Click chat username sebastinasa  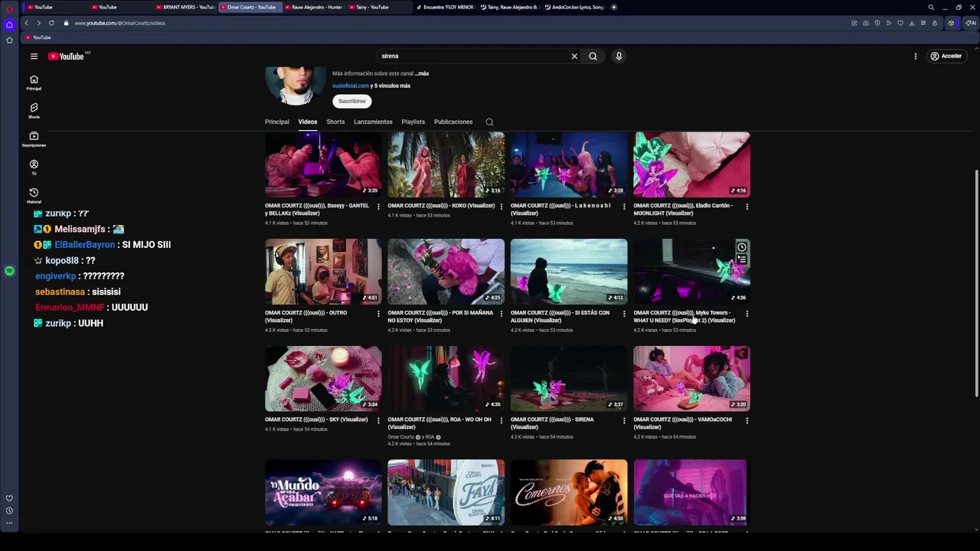click(x=60, y=292)
